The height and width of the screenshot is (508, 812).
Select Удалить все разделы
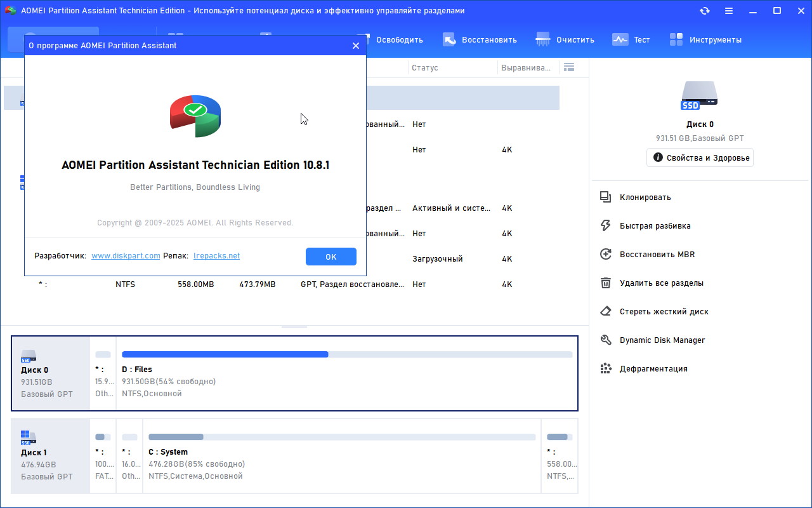(x=661, y=283)
